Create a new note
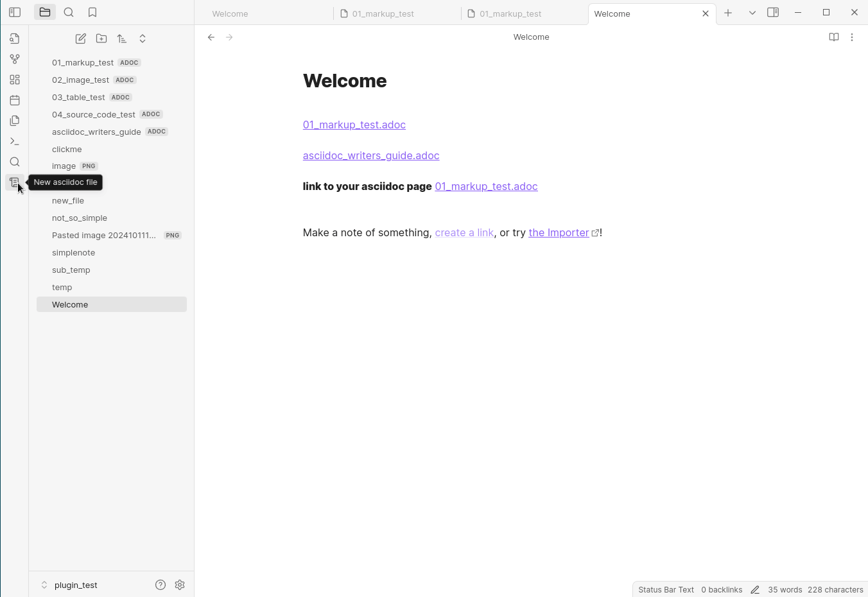The height and width of the screenshot is (597, 868). click(80, 39)
